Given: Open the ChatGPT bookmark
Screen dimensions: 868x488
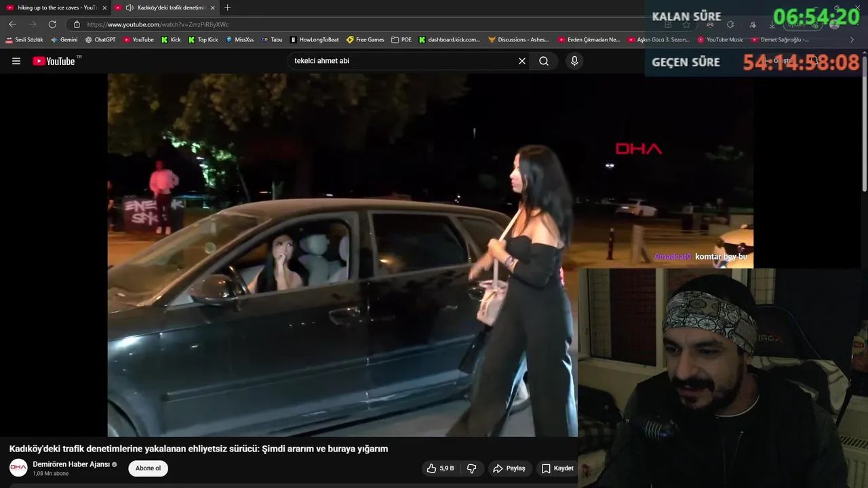Looking at the screenshot, I should [x=100, y=40].
